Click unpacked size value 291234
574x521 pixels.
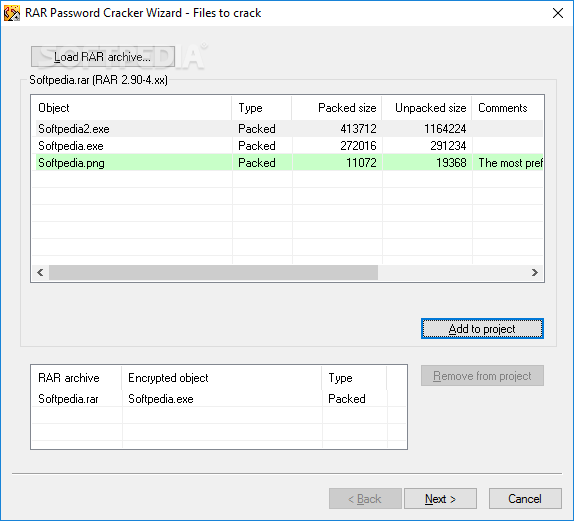tap(448, 146)
